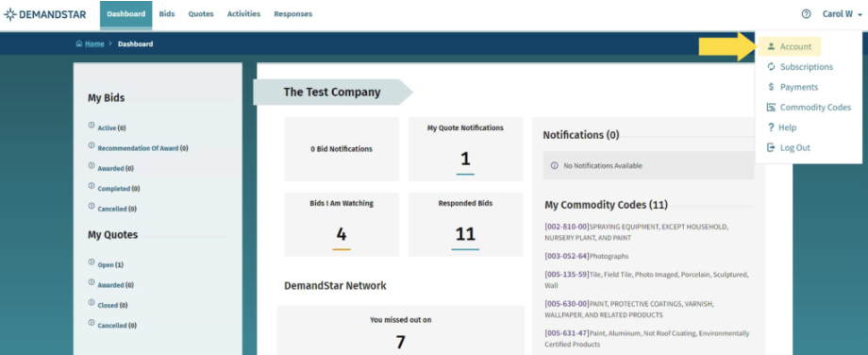Image resolution: width=868 pixels, height=355 pixels.
Task: Open Closed quotes link
Action: 108,305
